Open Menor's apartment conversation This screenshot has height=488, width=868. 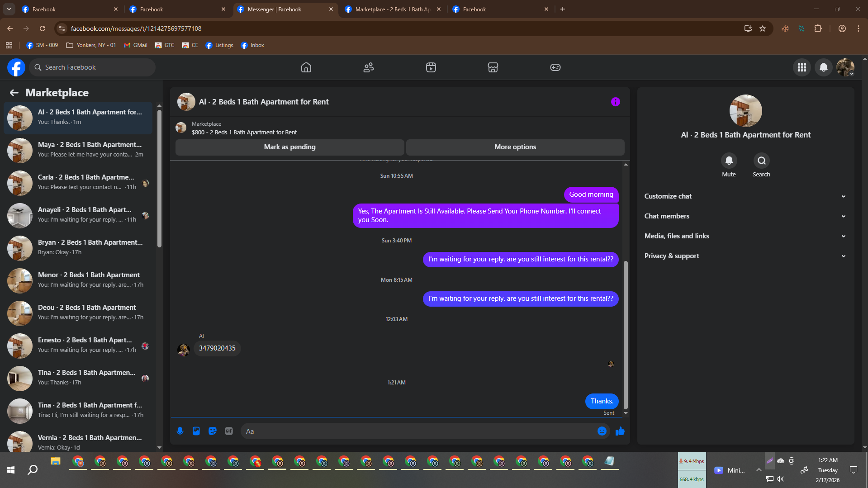click(78, 280)
